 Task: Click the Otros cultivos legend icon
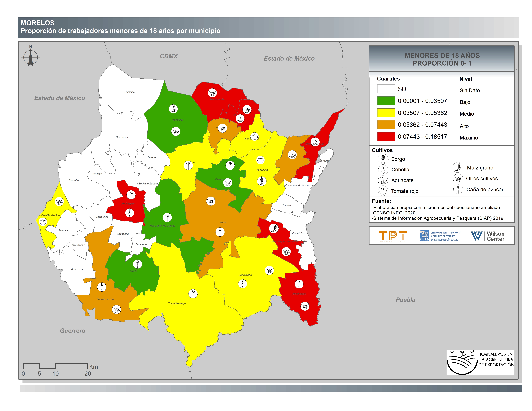(x=458, y=178)
